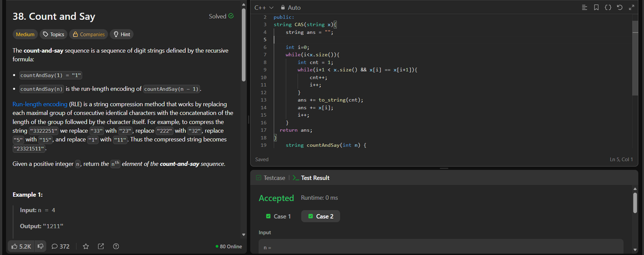Click the curly braces icon in editor
The height and width of the screenshot is (255, 644).
[609, 7]
